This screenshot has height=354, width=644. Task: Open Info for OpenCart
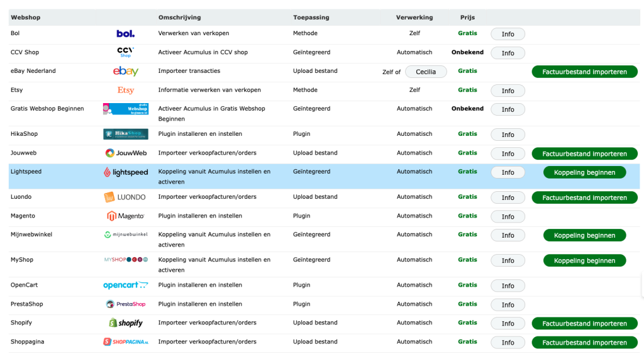pos(508,286)
